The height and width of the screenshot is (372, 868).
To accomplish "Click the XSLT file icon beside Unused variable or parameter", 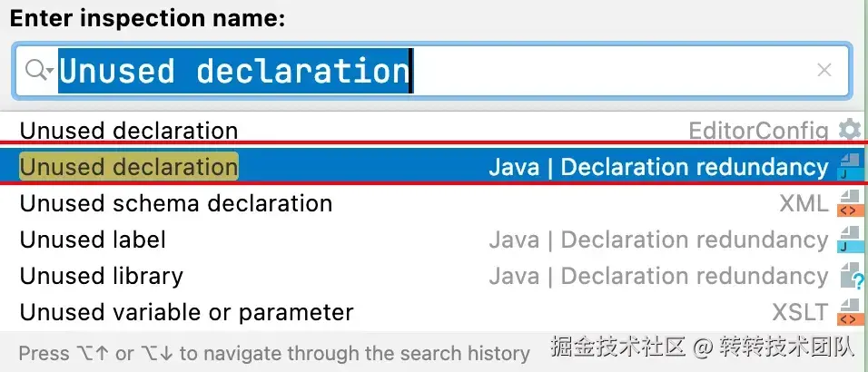I will (850, 313).
